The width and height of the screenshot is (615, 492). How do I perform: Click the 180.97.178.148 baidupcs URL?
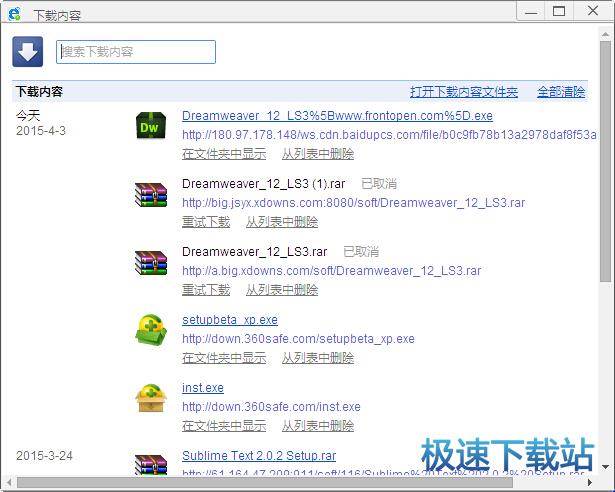point(389,135)
